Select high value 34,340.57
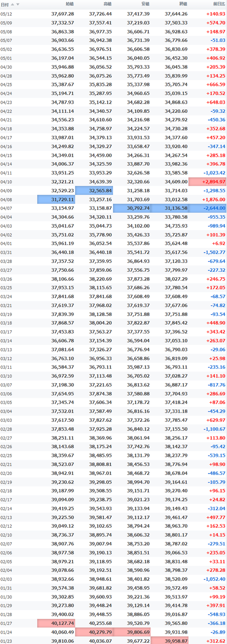This screenshot has height=644, width=227. click(100, 111)
